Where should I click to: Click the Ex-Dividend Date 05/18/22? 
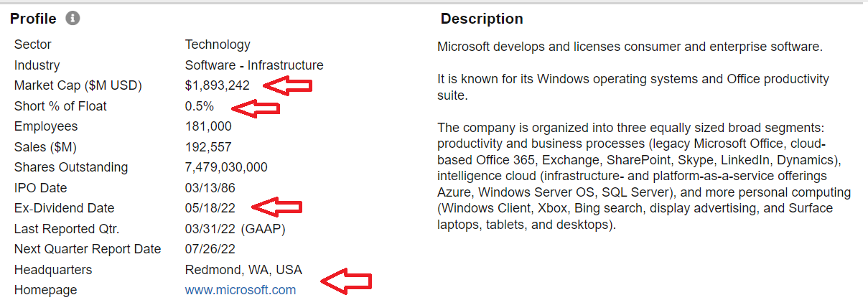(210, 208)
